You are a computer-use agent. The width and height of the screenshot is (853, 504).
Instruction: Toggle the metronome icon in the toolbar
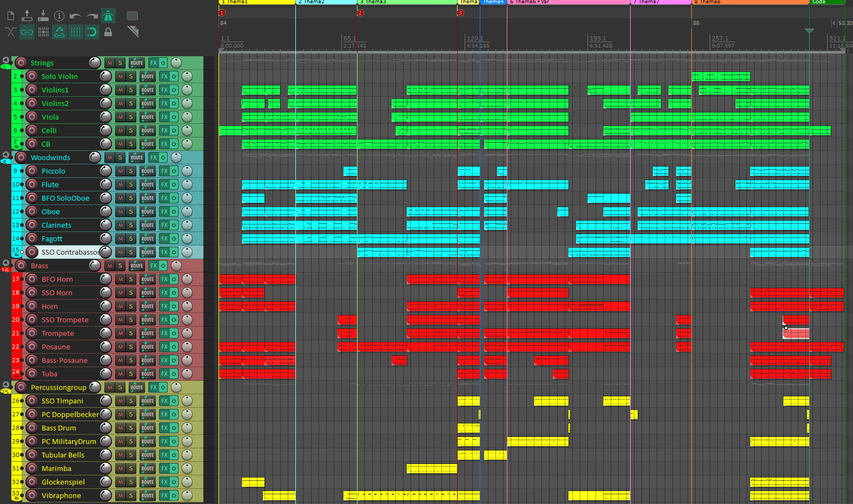[108, 16]
